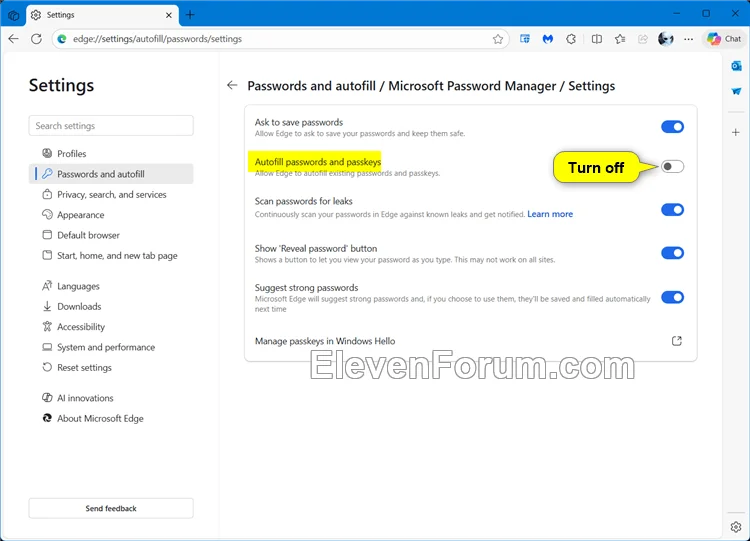Viewport: 750px width, 541px height.
Task: Open Reset settings section
Action: tap(111, 367)
